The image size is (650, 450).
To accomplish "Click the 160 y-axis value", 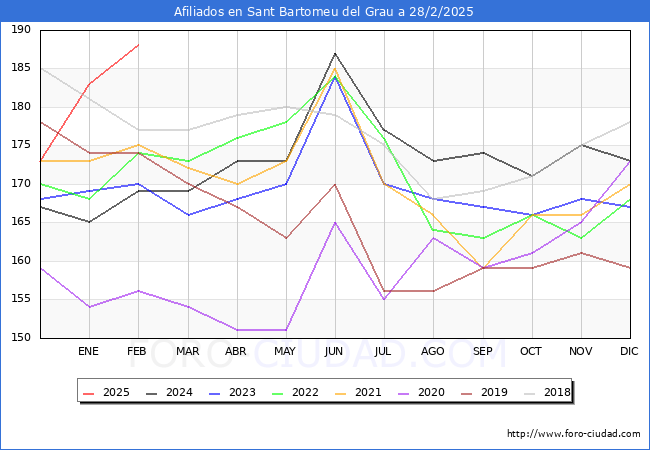I will [21, 260].
